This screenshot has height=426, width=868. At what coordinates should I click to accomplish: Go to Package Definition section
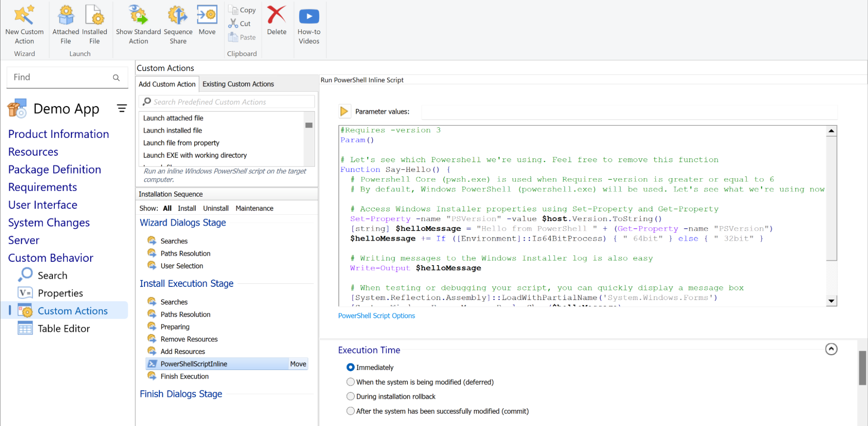pyautogui.click(x=55, y=170)
